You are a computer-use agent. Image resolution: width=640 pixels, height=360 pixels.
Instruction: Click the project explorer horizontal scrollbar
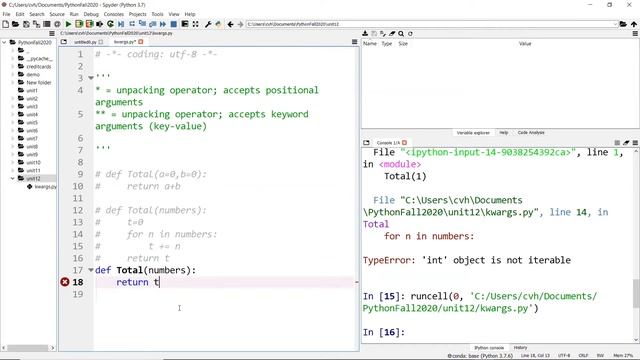tap(28, 348)
